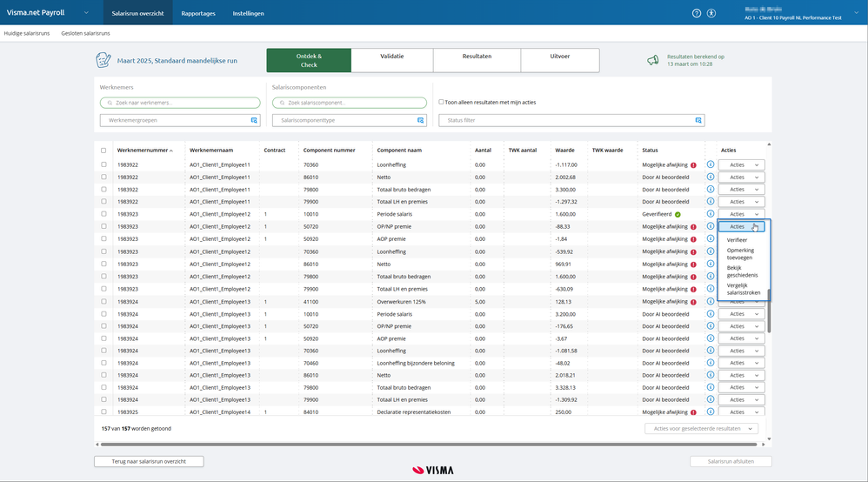
Task: Click red warning icon on Loonheffing -1.117,00 row
Action: click(693, 165)
